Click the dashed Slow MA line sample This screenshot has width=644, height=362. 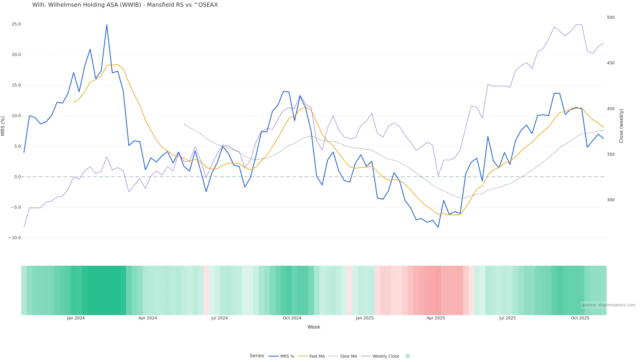click(333, 356)
